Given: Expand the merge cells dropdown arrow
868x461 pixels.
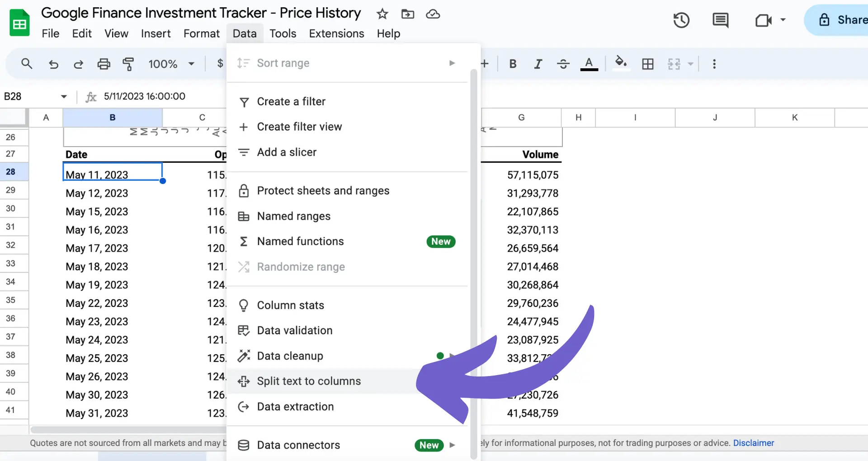Looking at the screenshot, I should click(x=690, y=64).
